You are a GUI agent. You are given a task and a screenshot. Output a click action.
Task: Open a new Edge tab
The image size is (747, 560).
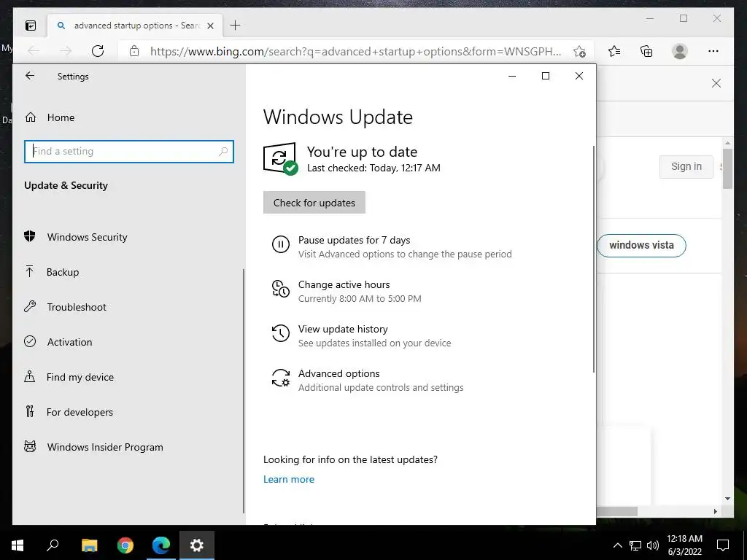(x=236, y=26)
